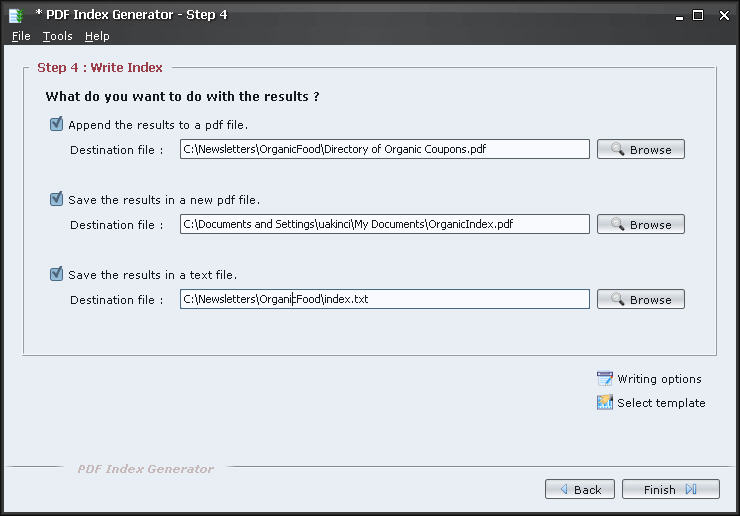Click magnifier icon on append pdf Browse button

point(617,149)
